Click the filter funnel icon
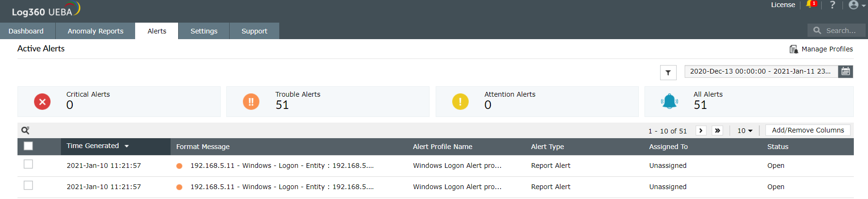Screen dimensions: 868x199 point(668,73)
